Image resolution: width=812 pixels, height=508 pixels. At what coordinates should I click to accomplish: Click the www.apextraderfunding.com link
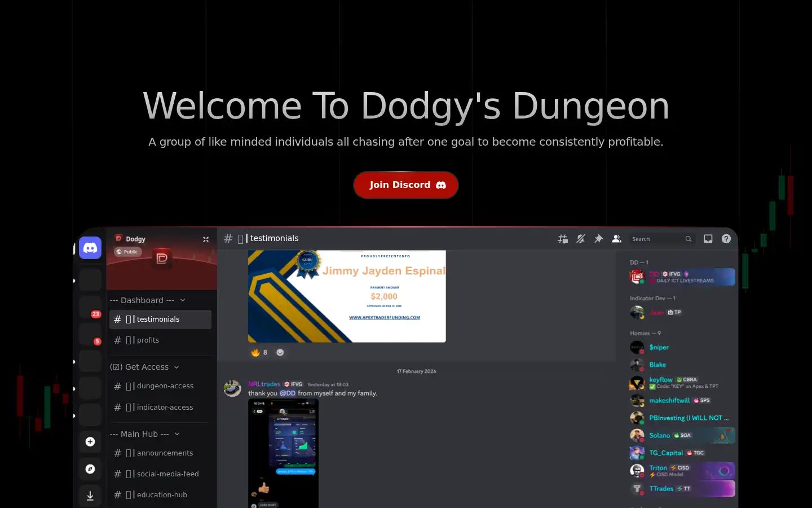(x=385, y=318)
